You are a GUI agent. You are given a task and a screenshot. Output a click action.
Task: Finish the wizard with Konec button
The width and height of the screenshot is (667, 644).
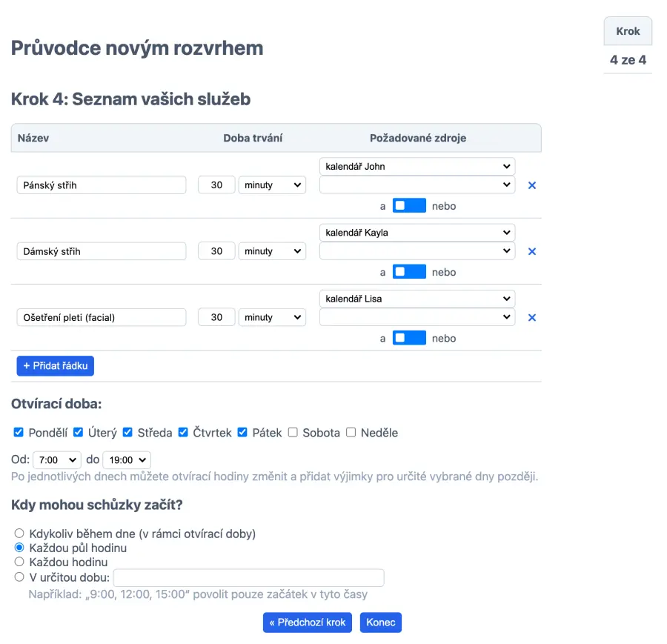[381, 623]
